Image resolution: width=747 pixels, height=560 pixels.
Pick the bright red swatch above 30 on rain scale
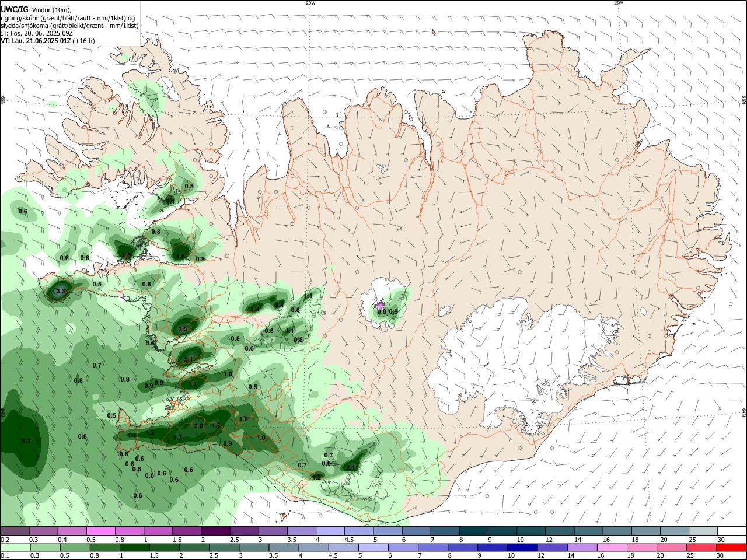(x=731, y=547)
